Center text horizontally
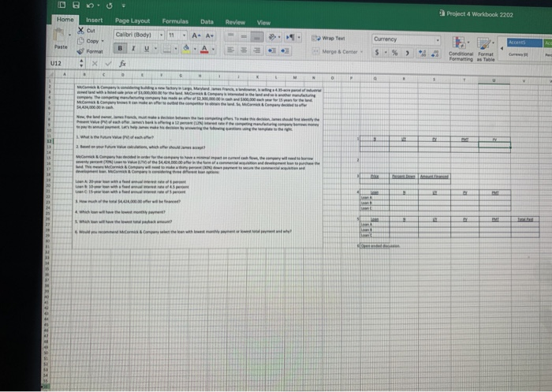Image resolution: width=552 pixels, height=392 pixels. [244, 50]
